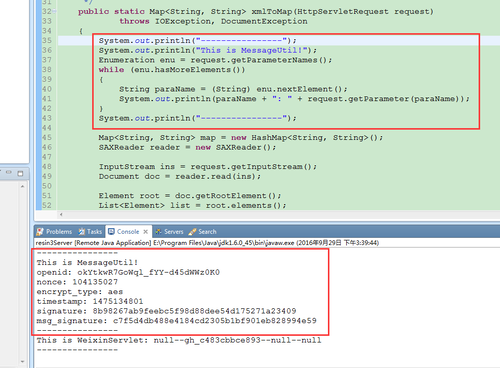500x368 pixels.
Task: Click 'Map<String, String> map = new HashMap' line
Action: click(x=241, y=138)
